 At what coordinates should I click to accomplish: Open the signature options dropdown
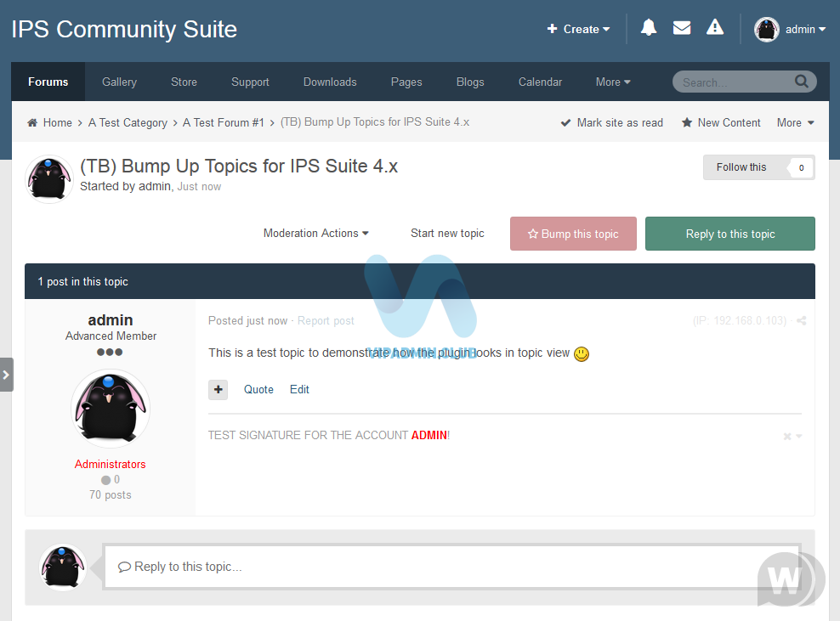click(793, 437)
